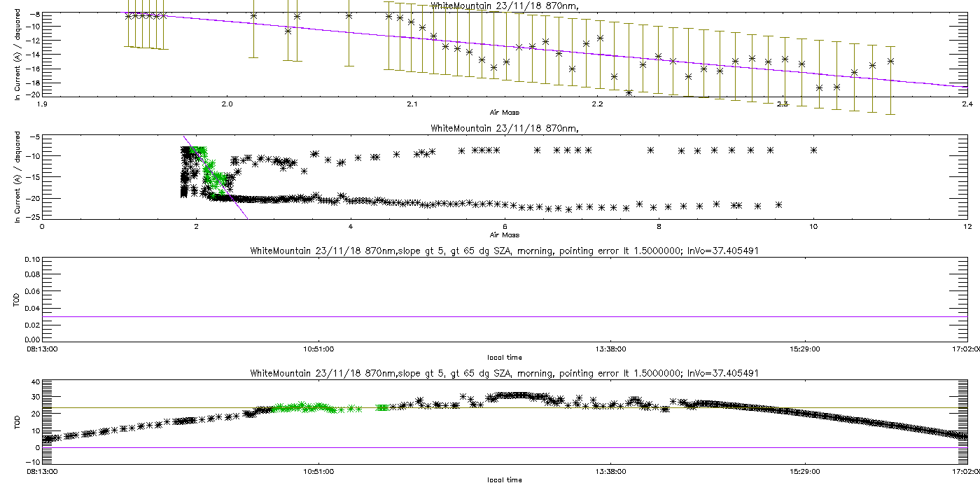Viewport: 980px width, 490px height.
Task: Click the purple horizontal line in third plot
Action: (504, 316)
